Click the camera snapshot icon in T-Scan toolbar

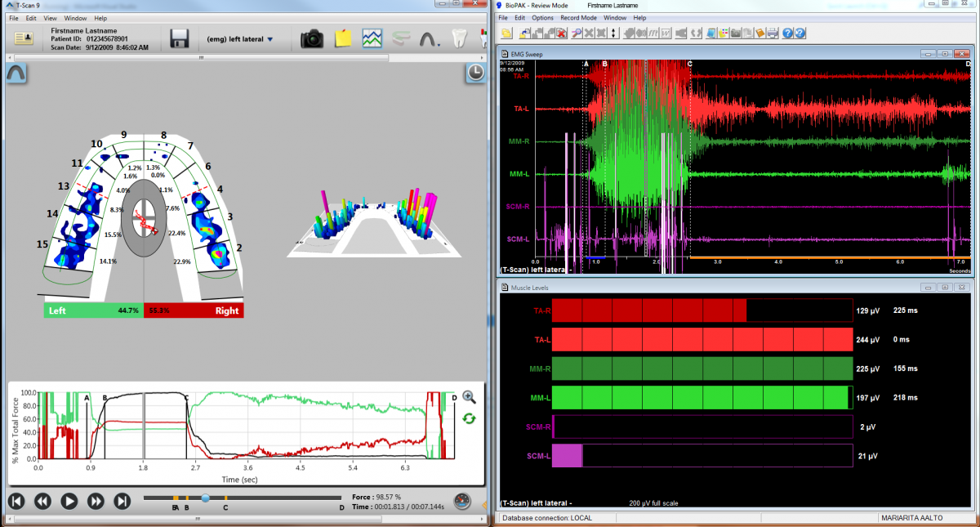coord(312,38)
